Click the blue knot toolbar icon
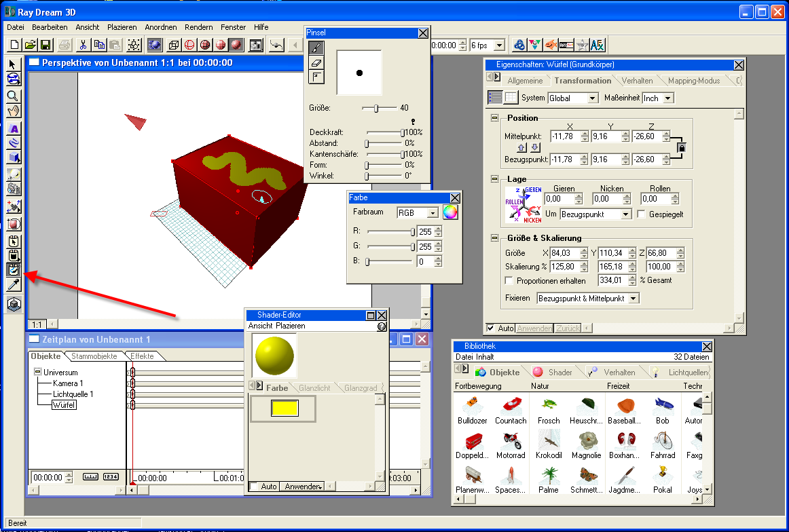This screenshot has width=789, height=532. [x=519, y=45]
